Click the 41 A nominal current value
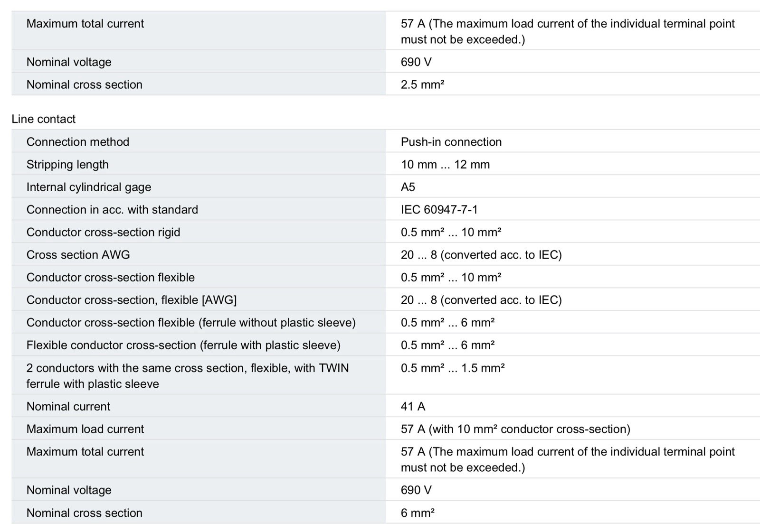 coord(413,407)
